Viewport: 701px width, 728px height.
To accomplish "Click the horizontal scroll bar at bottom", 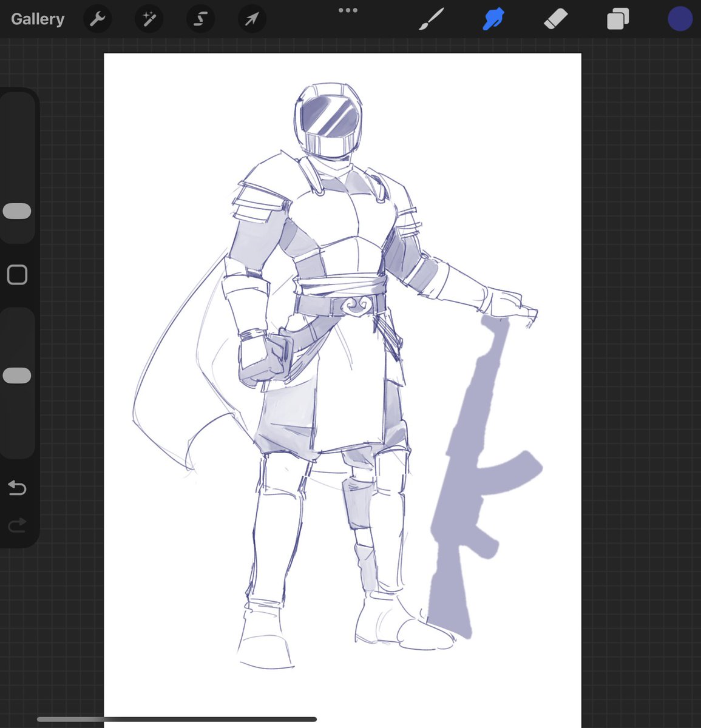I will (x=177, y=720).
